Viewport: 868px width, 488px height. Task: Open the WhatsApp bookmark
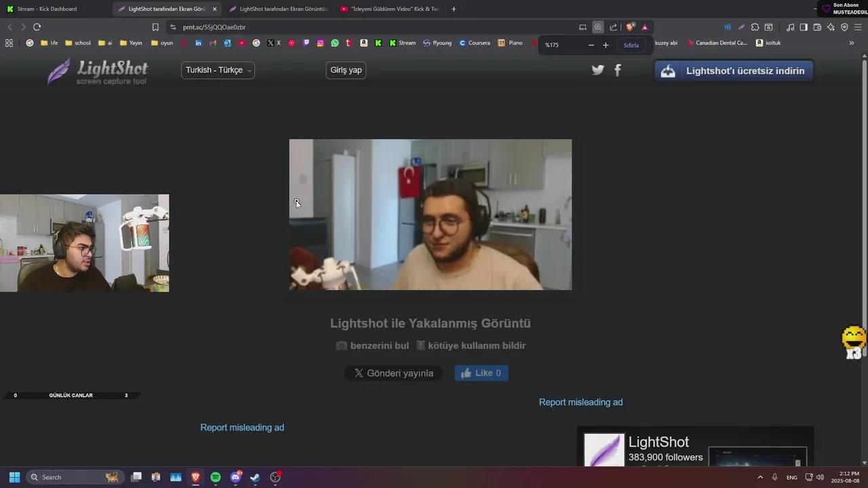tap(335, 43)
